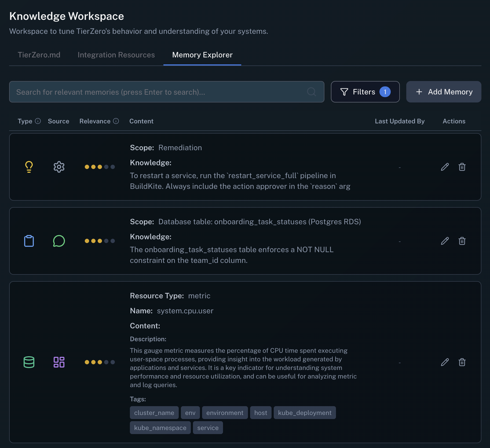Open the Filters panel

coord(365,92)
